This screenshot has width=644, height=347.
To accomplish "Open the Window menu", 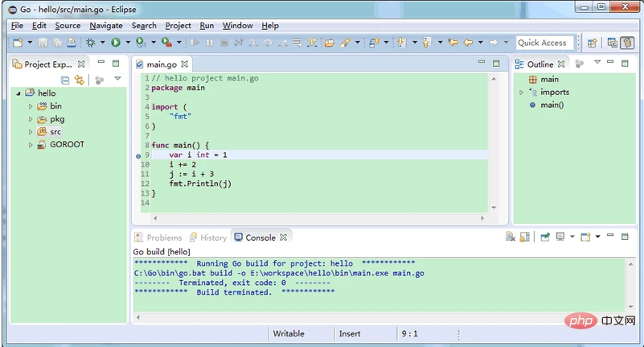I will 237,26.
